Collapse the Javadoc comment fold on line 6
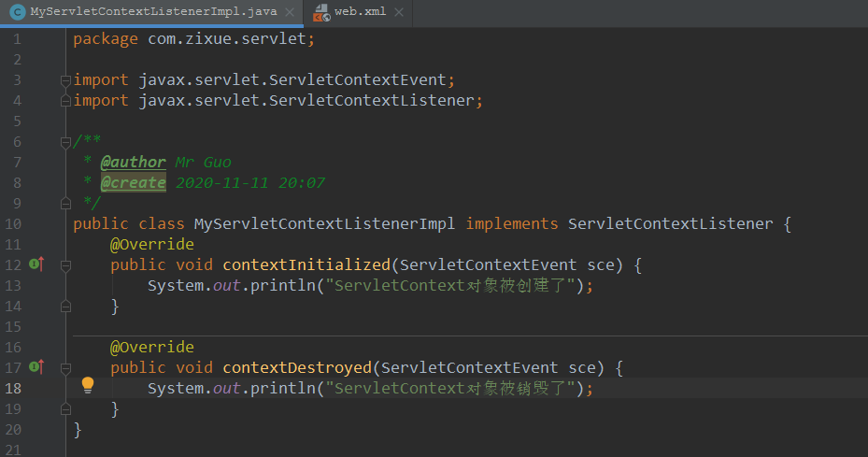 [65, 142]
